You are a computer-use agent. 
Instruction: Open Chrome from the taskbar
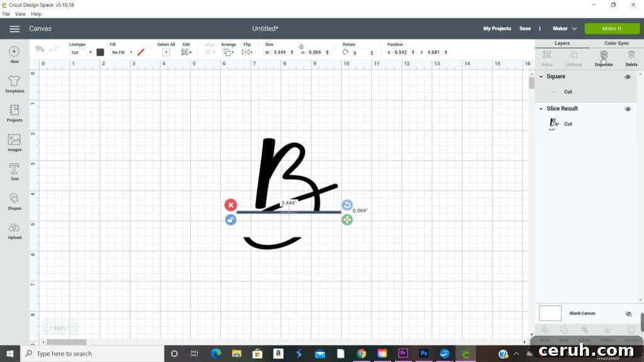coord(362,353)
